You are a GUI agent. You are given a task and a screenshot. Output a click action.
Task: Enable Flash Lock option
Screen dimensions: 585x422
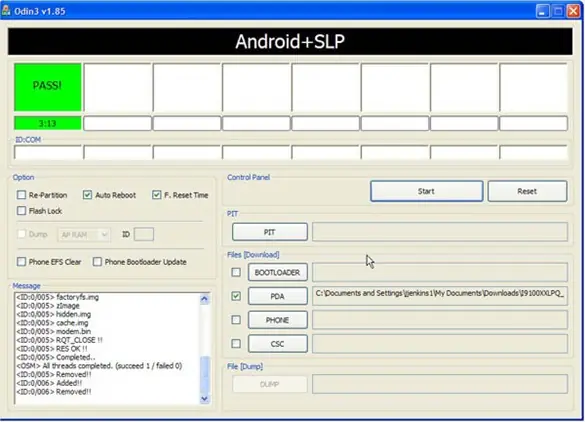21,211
